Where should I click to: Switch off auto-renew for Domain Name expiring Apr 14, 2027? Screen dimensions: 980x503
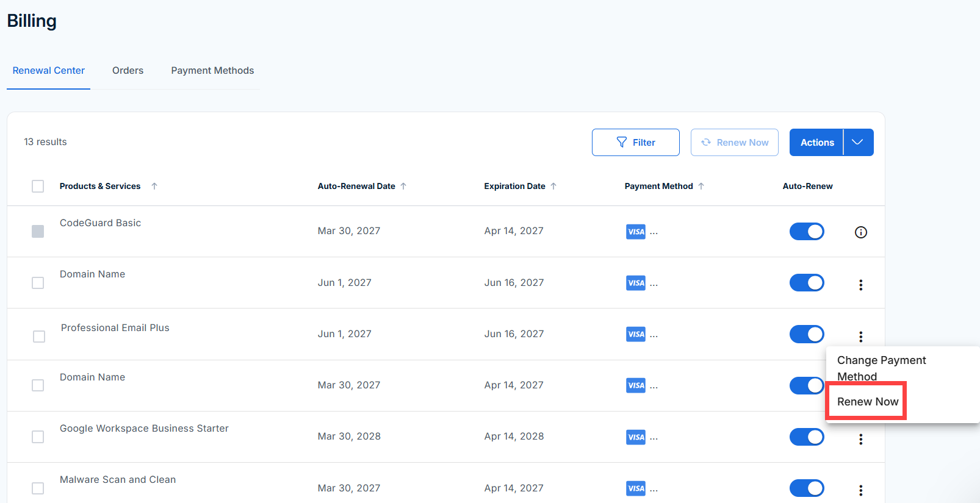[x=807, y=385]
